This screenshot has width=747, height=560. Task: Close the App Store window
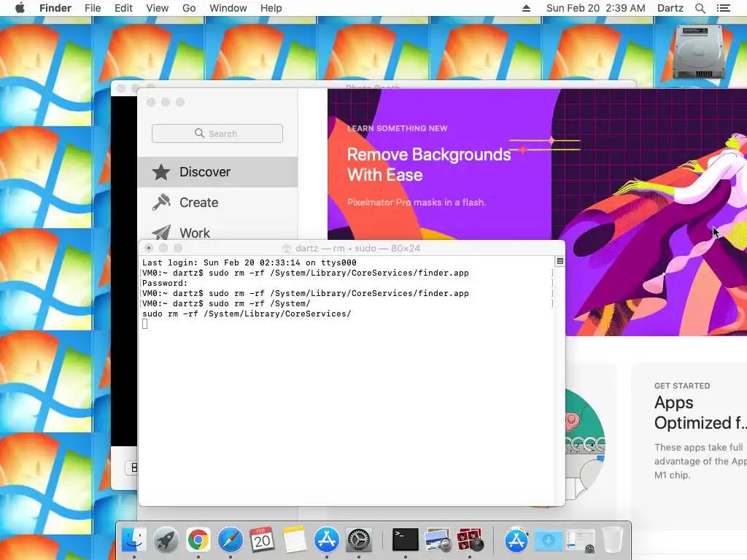tap(151, 102)
